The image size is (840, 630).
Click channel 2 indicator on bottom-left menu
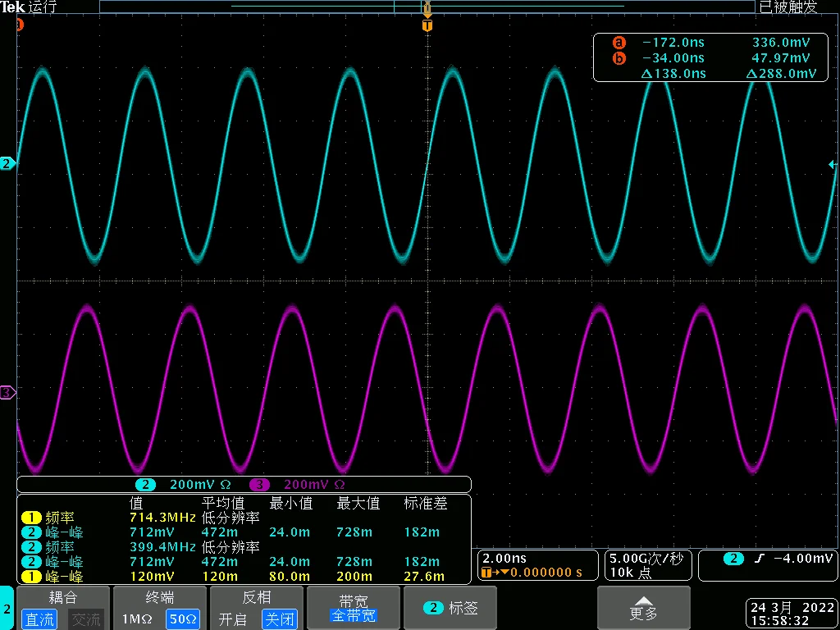(7, 609)
